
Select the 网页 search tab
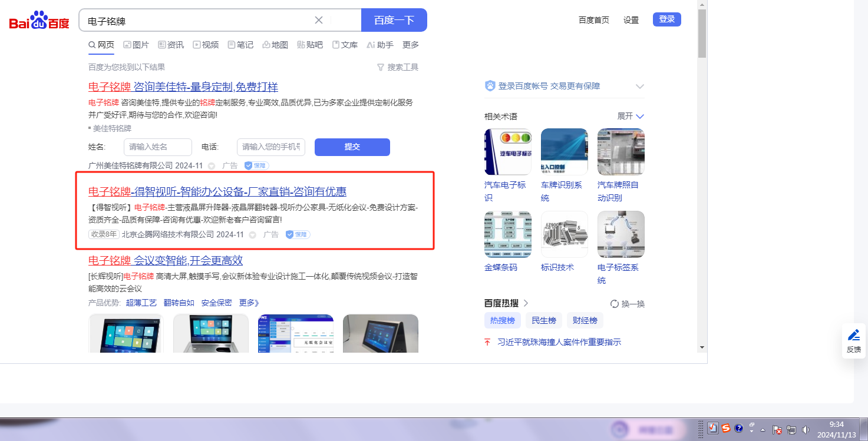101,45
